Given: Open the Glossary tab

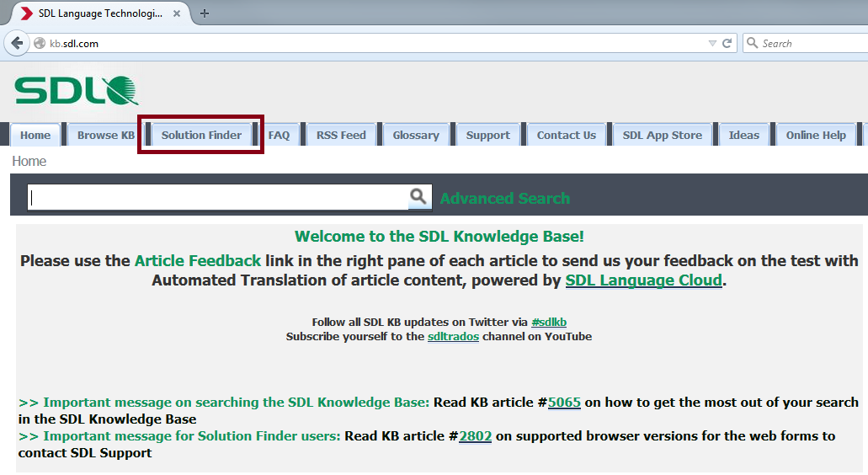Looking at the screenshot, I should click(x=416, y=135).
